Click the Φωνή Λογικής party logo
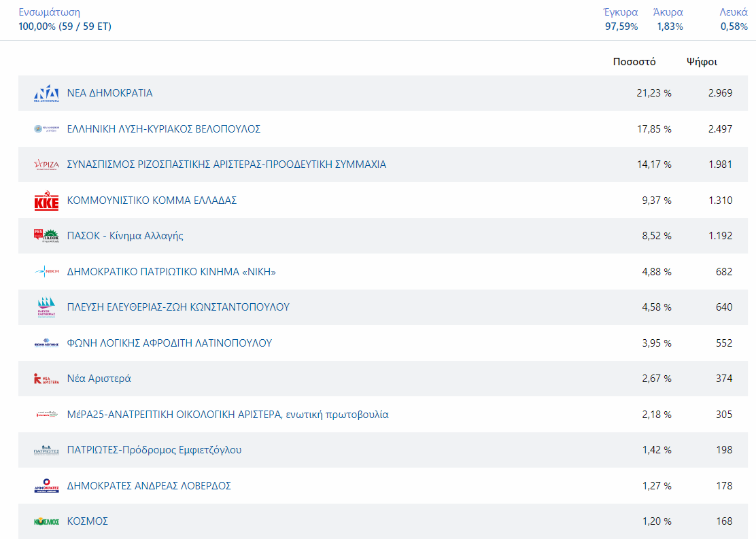 point(46,343)
